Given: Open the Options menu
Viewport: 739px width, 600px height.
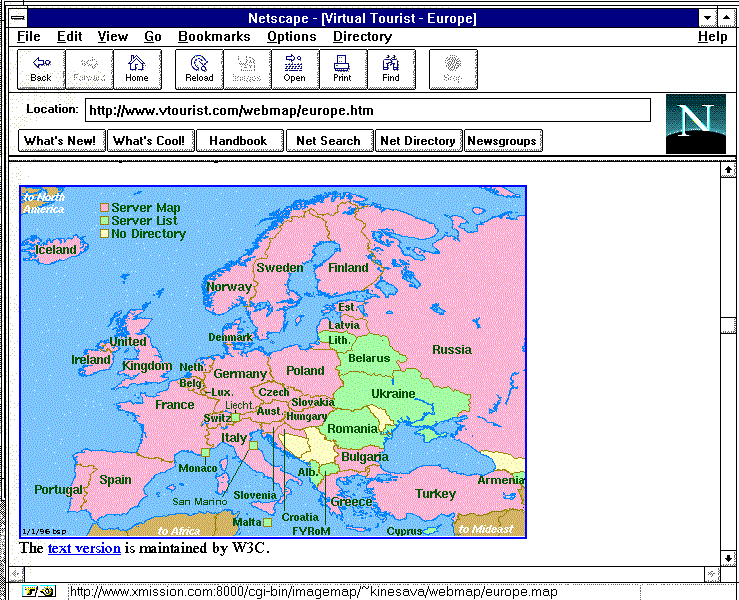Looking at the screenshot, I should pos(291,36).
